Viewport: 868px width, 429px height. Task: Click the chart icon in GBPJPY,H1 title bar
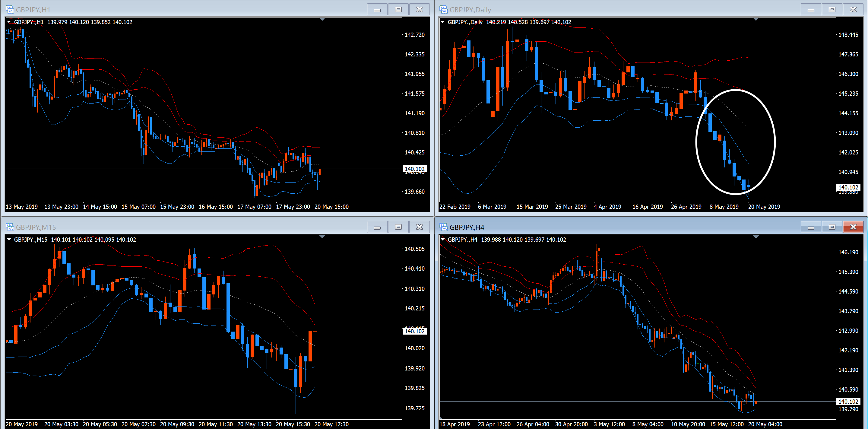10,9
